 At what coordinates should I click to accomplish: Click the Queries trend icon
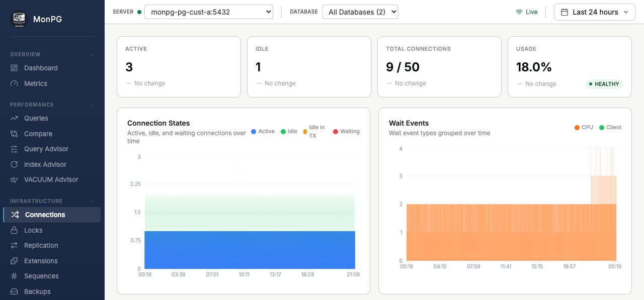(x=14, y=119)
